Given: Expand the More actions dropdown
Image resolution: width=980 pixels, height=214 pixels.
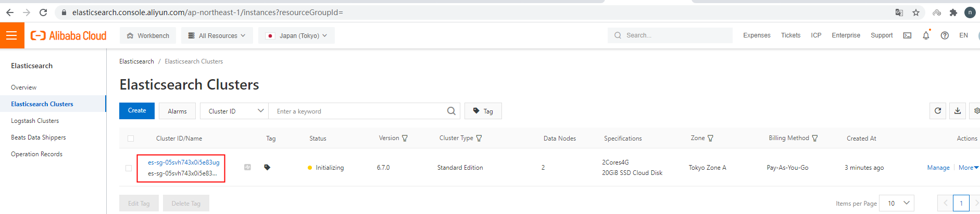Looking at the screenshot, I should (x=969, y=167).
